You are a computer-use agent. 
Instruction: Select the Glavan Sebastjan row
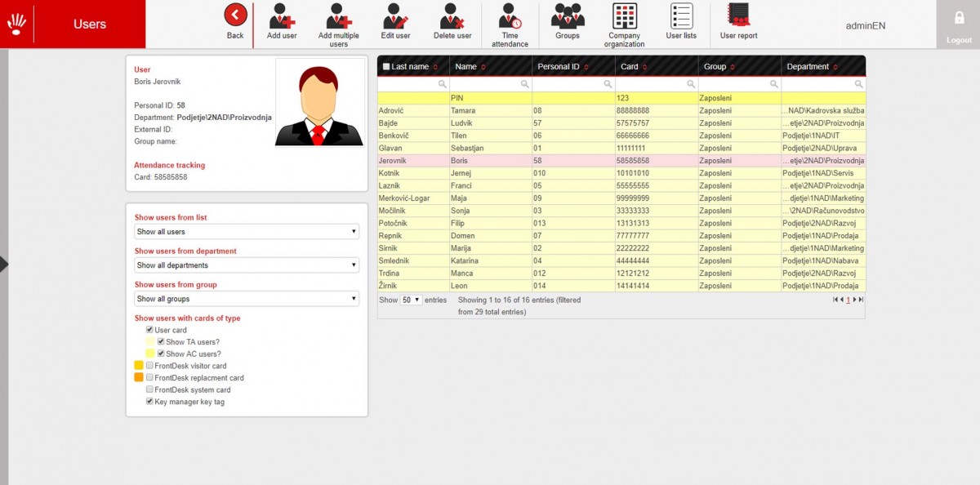tap(621, 148)
